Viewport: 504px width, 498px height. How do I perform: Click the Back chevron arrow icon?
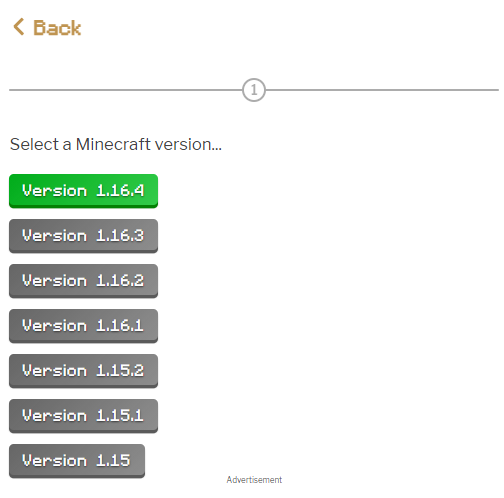[19, 27]
